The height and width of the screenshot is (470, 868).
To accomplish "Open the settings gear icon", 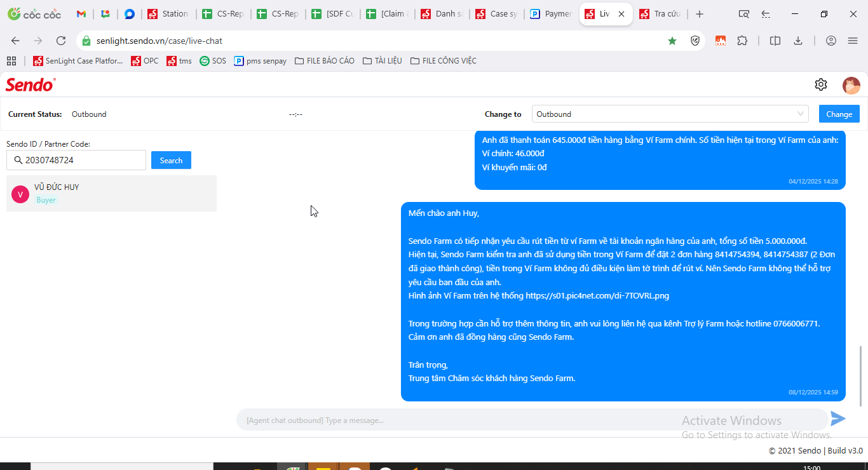I will 821,84.
